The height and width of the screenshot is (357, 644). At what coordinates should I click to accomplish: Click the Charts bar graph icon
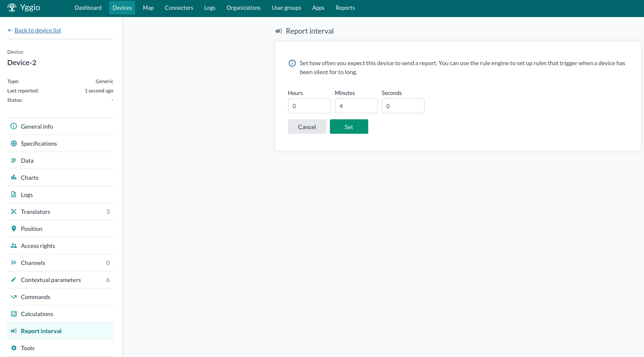(14, 178)
